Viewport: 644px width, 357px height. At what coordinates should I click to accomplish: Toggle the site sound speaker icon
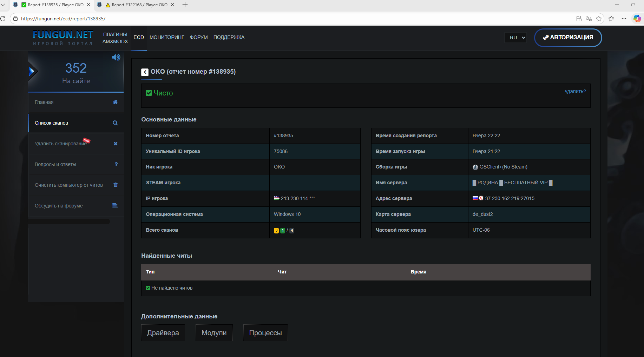click(116, 57)
